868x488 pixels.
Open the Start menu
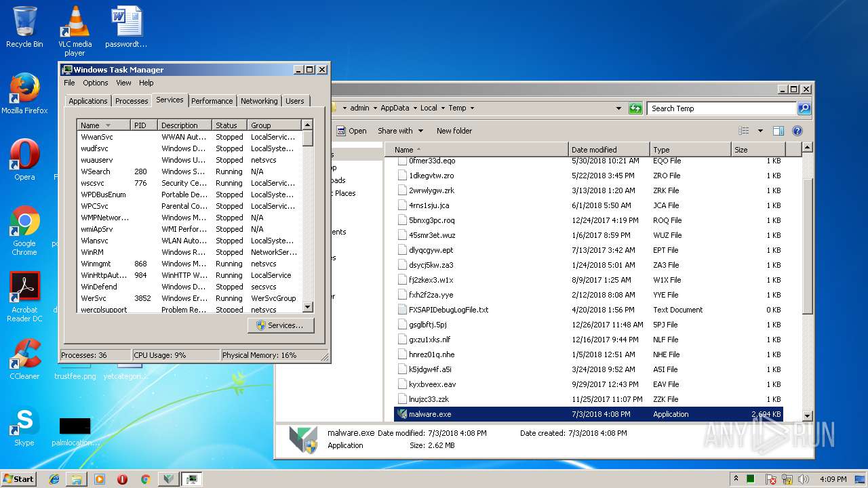tap(19, 479)
